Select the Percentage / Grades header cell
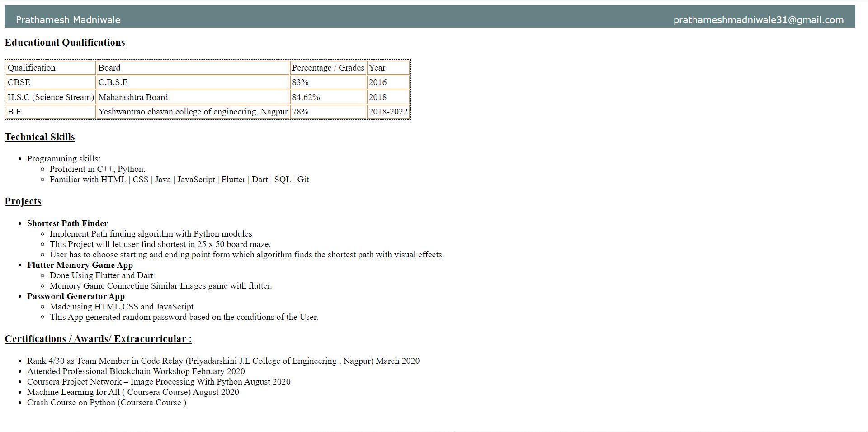Screen dimensions: 868x432 328,68
